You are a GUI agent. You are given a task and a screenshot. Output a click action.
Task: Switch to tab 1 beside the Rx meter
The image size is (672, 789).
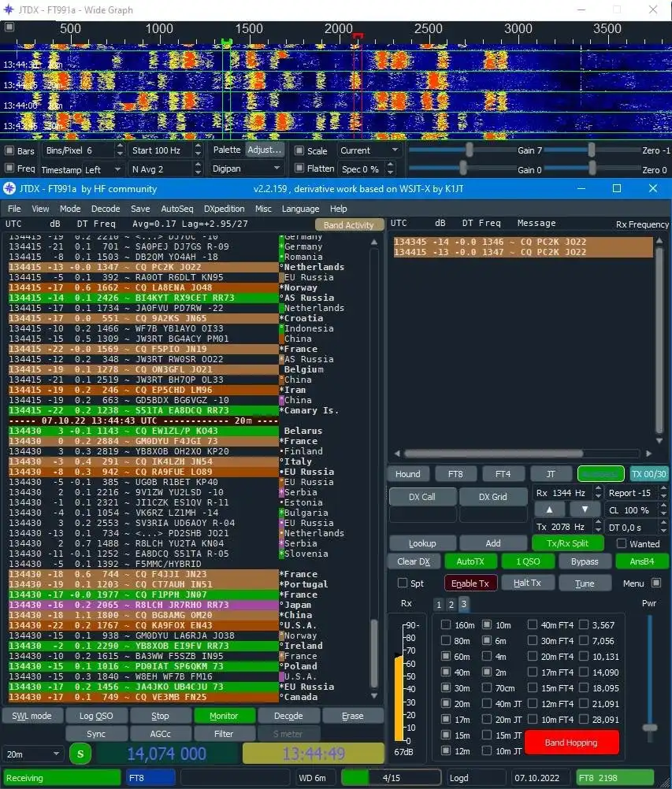click(x=439, y=604)
